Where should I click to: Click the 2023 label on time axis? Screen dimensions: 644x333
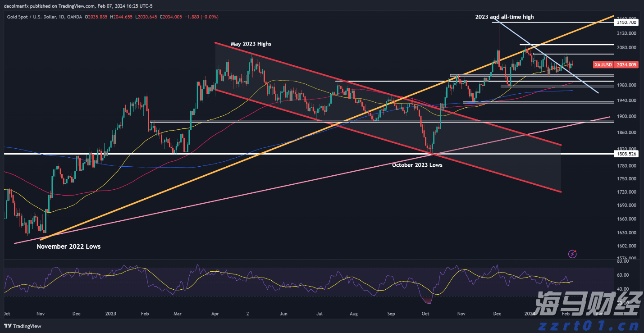point(111,313)
